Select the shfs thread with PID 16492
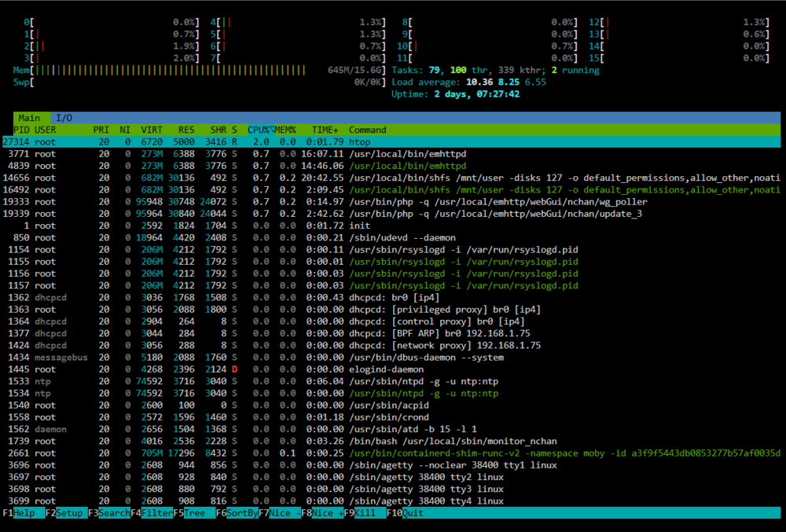This screenshot has height=532, width=786. point(391,190)
